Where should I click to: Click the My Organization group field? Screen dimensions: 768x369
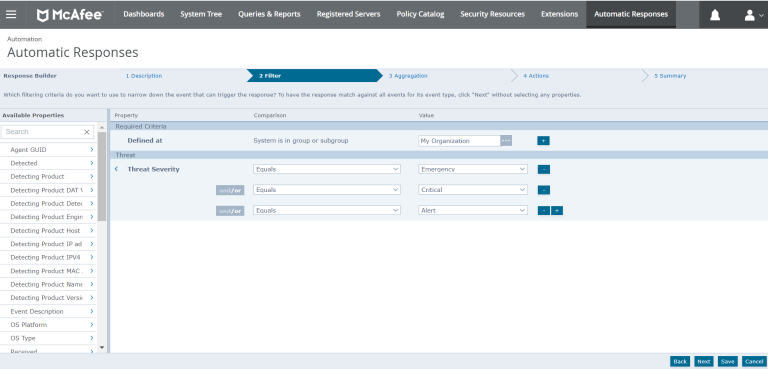pyautogui.click(x=459, y=141)
